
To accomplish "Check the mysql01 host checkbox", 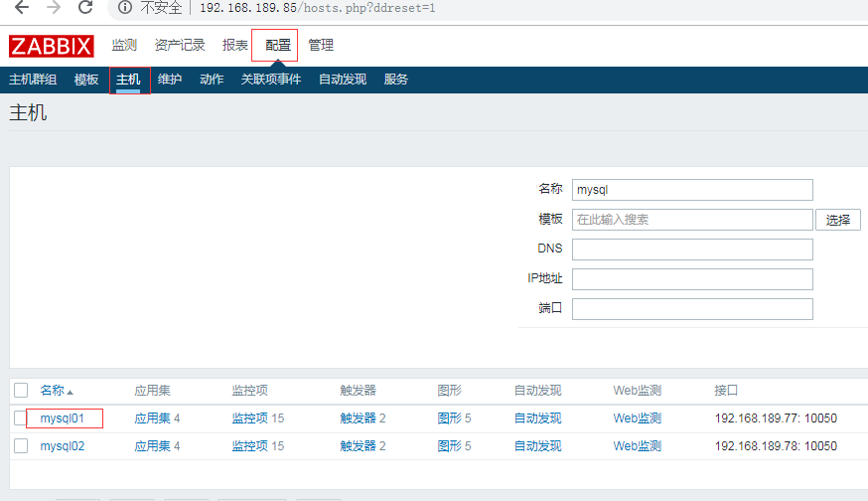I will [21, 418].
